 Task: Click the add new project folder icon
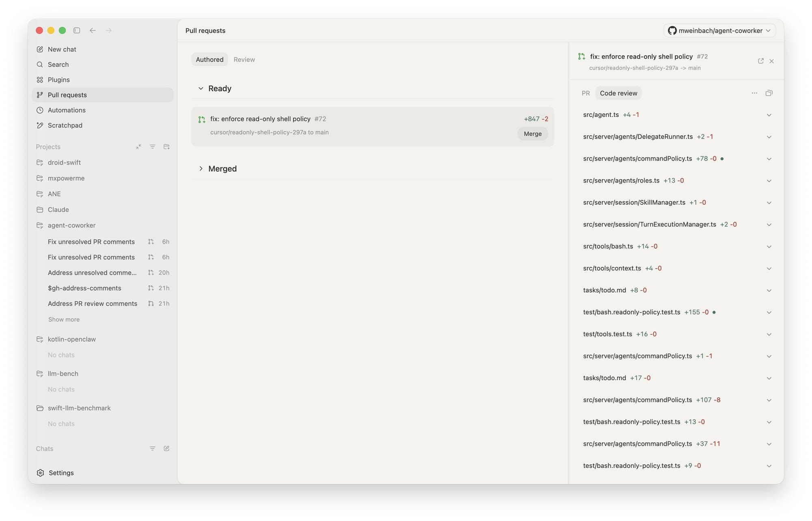(x=166, y=147)
